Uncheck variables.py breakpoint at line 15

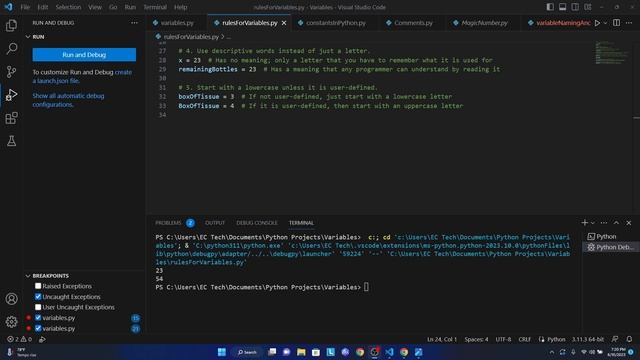[38, 318]
